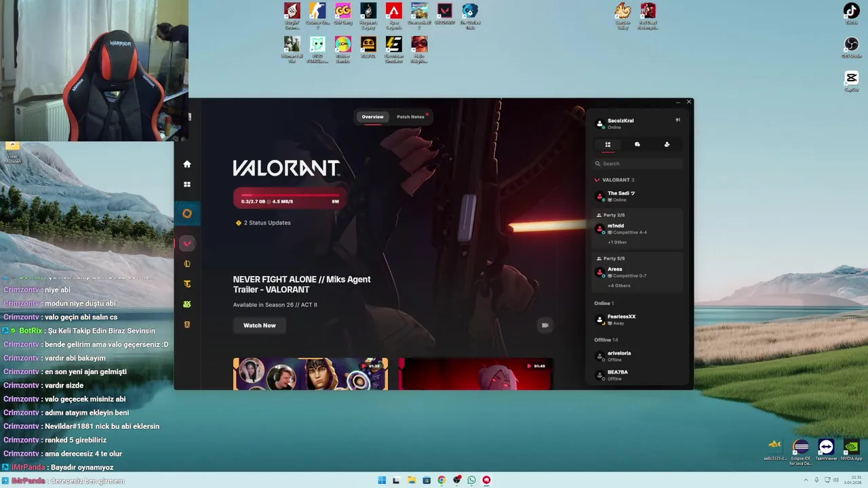Open the R.E.P.O. desktop shortcut
The height and width of the screenshot is (488, 868).
pos(368,47)
